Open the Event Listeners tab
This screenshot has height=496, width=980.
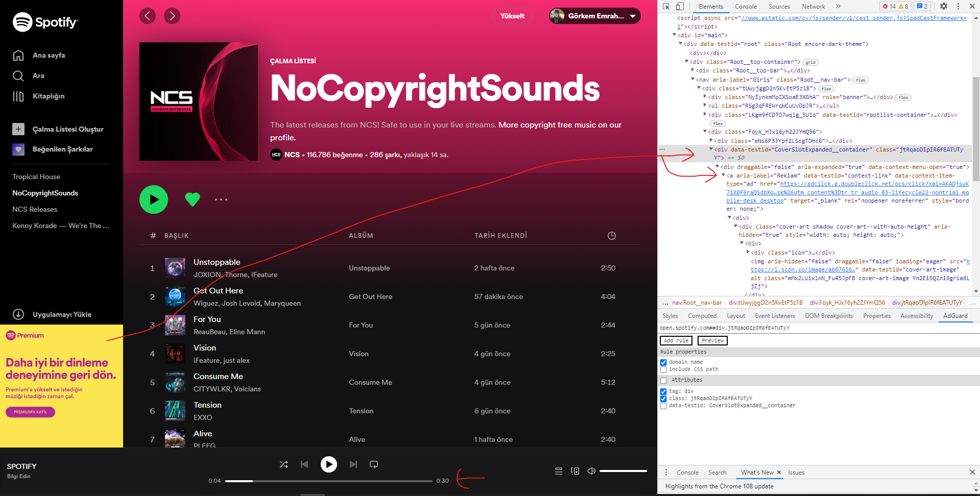[x=775, y=316]
